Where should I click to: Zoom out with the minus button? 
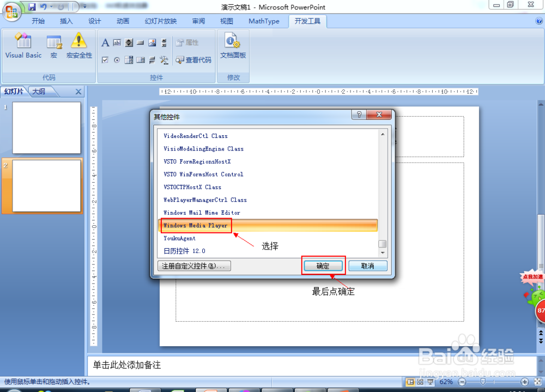[462, 382]
